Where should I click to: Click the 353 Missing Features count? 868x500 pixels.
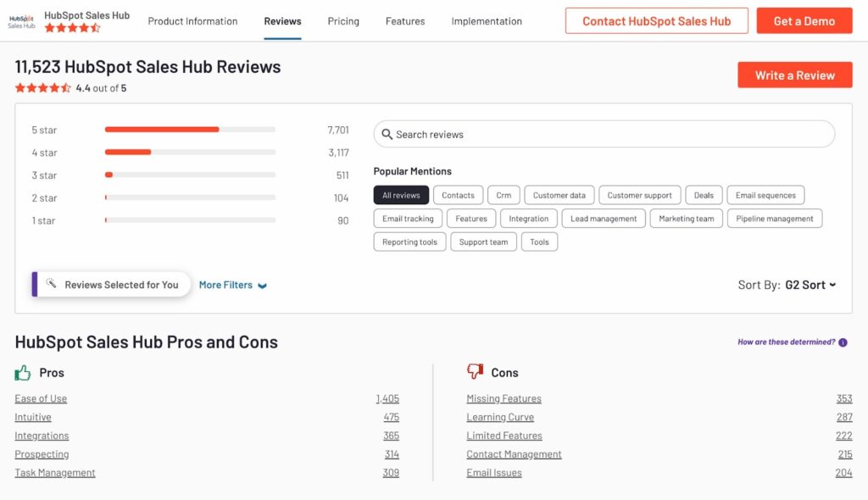pos(844,398)
